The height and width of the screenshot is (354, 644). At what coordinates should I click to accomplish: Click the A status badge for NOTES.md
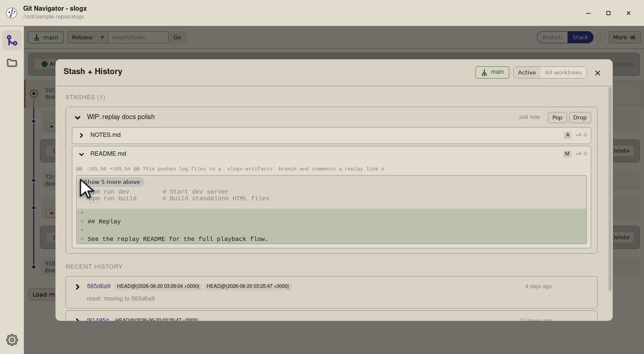568,135
